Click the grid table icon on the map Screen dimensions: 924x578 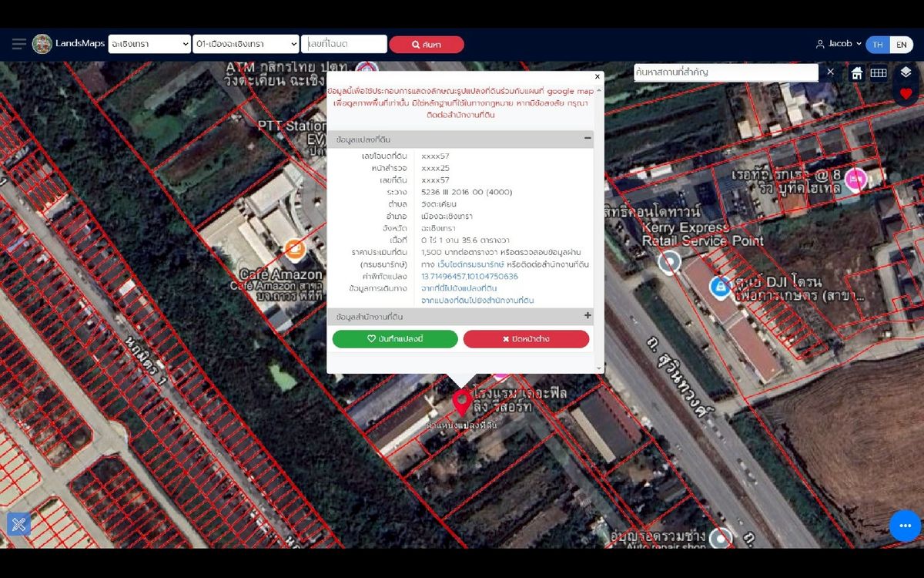point(879,73)
